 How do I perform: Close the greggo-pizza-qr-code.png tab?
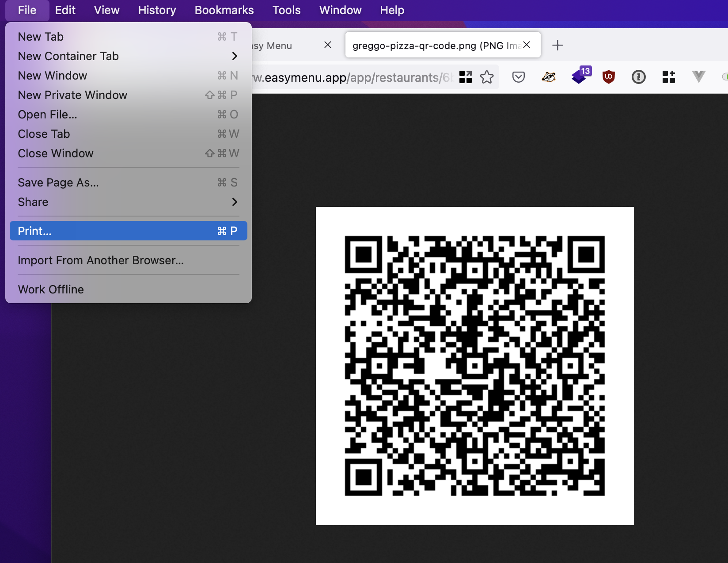coord(527,45)
